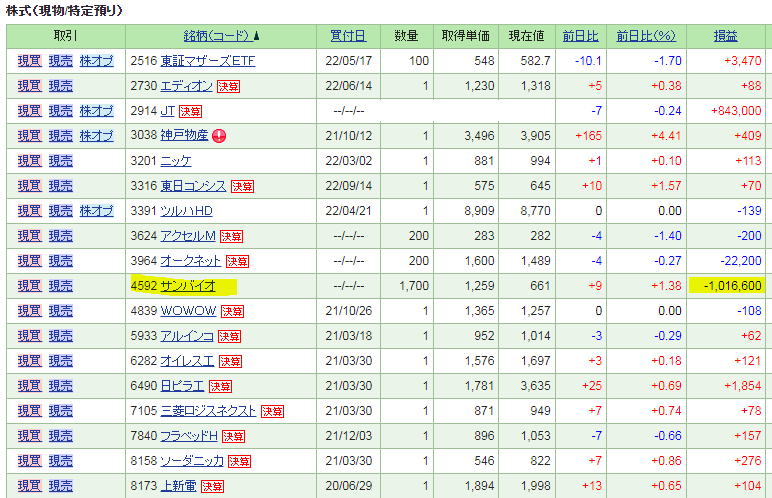Click the 決算 badge next to ソーダニッカ
This screenshot has height=498, width=772.
[239, 462]
